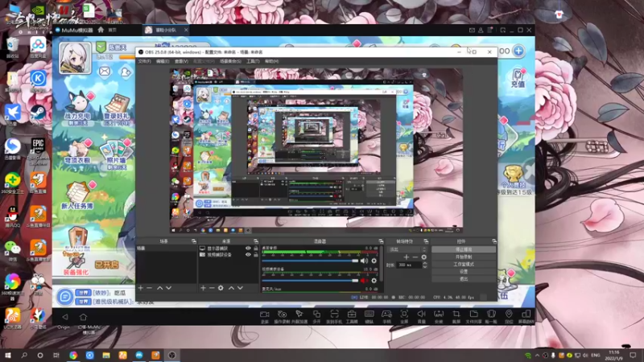Viewport: 644px width, 362px height.
Task: Open OBS 帮助(H) menu
Action: [271, 61]
